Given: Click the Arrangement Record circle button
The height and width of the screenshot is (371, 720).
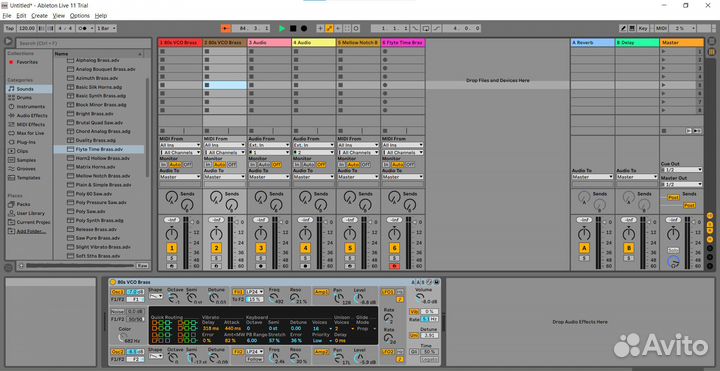Looking at the screenshot, I should (x=304, y=28).
